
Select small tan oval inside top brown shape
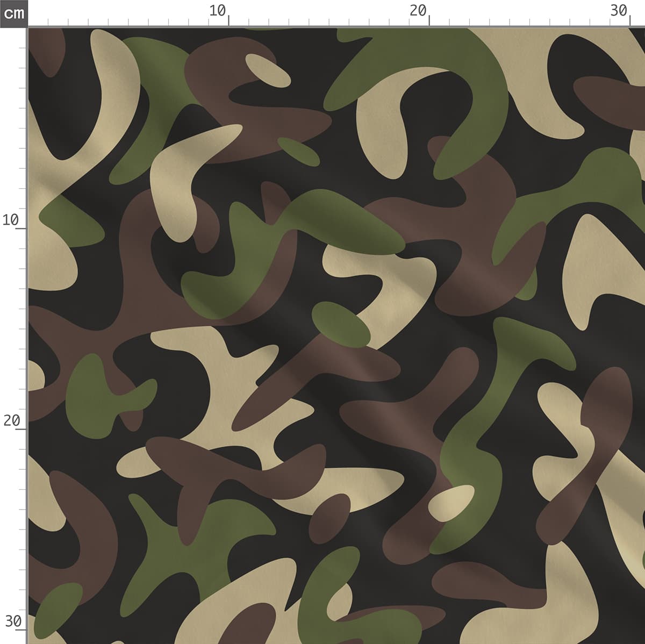pos(268,70)
